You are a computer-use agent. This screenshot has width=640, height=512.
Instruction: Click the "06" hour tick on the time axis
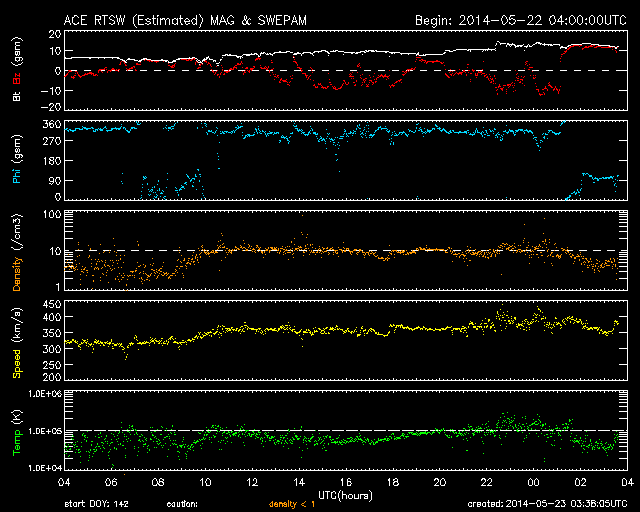[111, 483]
